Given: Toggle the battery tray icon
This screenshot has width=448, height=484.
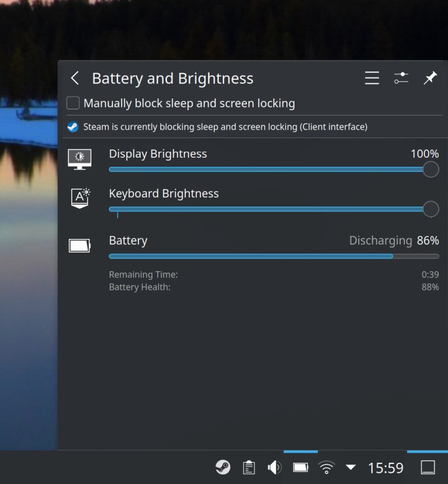Looking at the screenshot, I should (x=301, y=467).
